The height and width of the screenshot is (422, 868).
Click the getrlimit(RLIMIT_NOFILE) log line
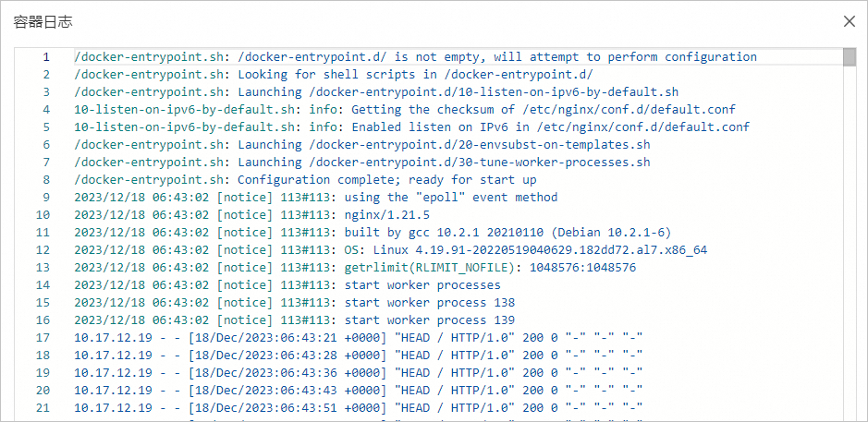point(355,268)
